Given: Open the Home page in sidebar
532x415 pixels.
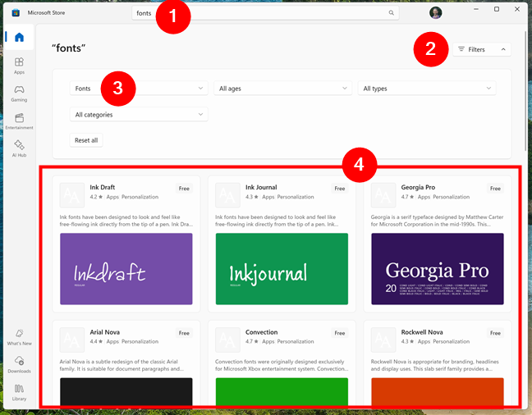Looking at the screenshot, I should [20, 37].
